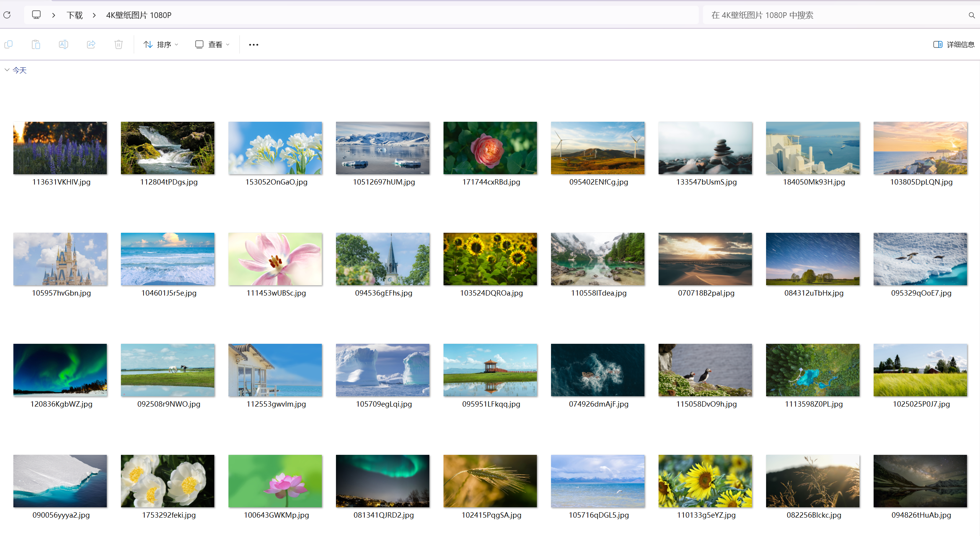
Task: Go to 下载 folder in breadcrumb
Action: 75,15
